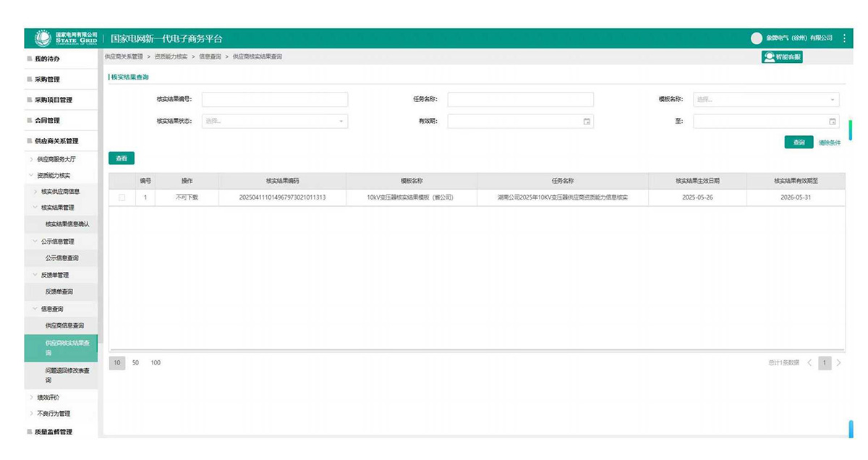Open calendar picker in 有效期 field
Image resolution: width=868 pixels, height=460 pixels.
(x=587, y=122)
